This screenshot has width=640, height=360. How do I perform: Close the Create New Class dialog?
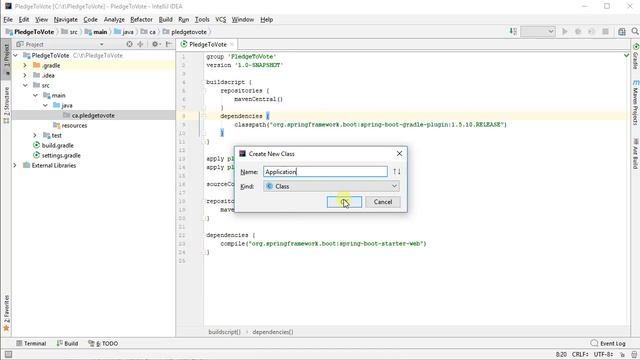click(399, 153)
